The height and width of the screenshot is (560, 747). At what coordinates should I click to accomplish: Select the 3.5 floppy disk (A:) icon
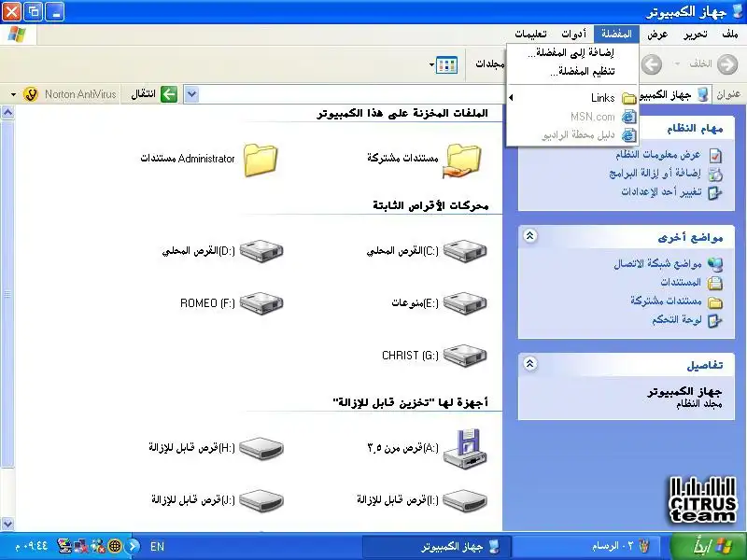pyautogui.click(x=463, y=447)
